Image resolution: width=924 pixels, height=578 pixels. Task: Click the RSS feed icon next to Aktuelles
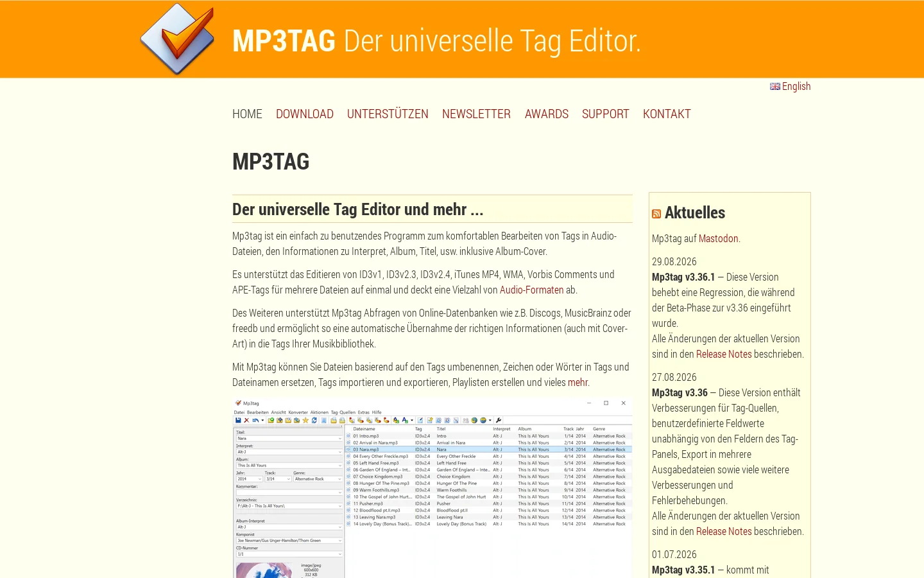click(656, 214)
